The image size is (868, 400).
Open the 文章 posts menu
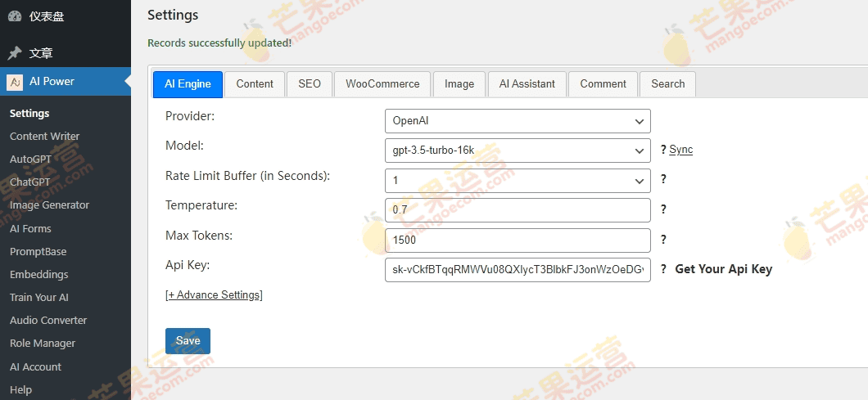[66, 53]
